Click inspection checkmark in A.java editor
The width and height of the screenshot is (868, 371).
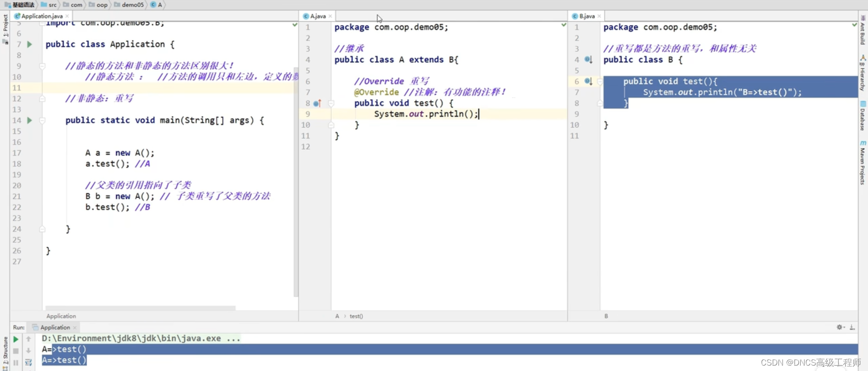tap(563, 25)
